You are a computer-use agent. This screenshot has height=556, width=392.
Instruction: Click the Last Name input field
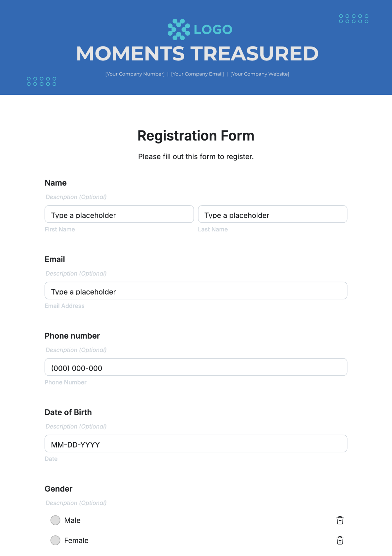click(272, 214)
